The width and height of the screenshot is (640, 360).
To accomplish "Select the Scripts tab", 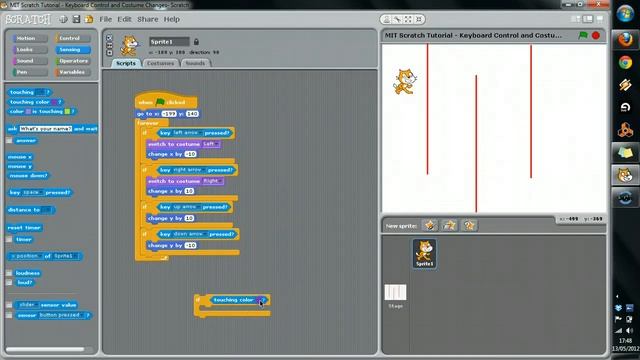I will 126,63.
